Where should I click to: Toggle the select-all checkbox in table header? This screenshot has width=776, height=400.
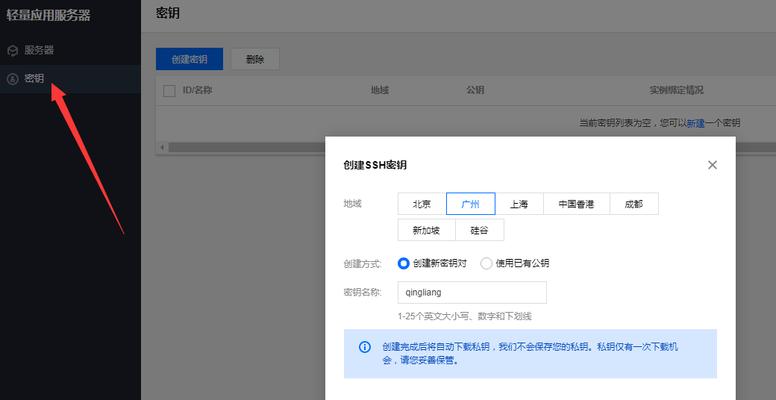(x=169, y=91)
